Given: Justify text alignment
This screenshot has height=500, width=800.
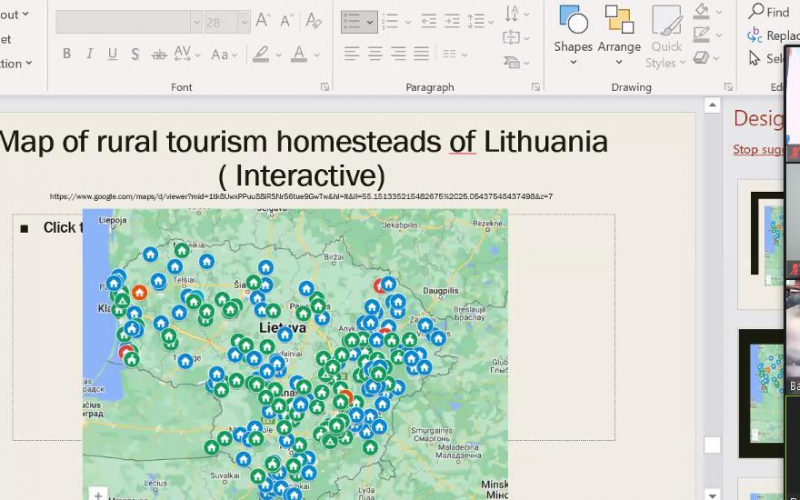Looking at the screenshot, I should click(421, 53).
